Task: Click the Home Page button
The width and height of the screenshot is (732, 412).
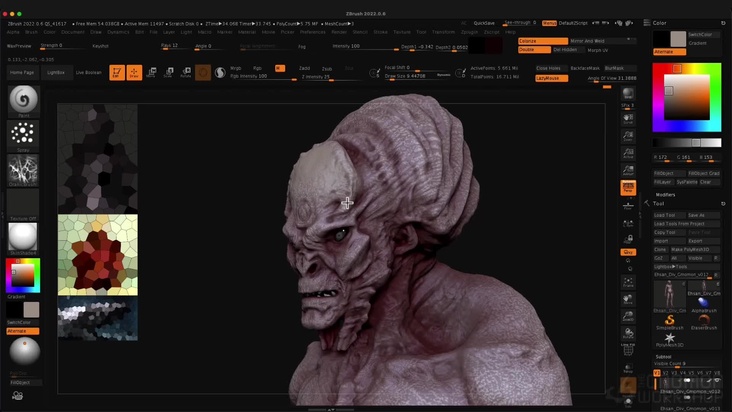Action: pos(22,72)
